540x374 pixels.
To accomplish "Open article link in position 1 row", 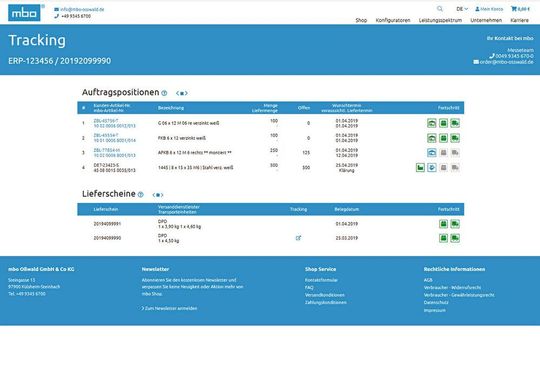I will pos(114,123).
